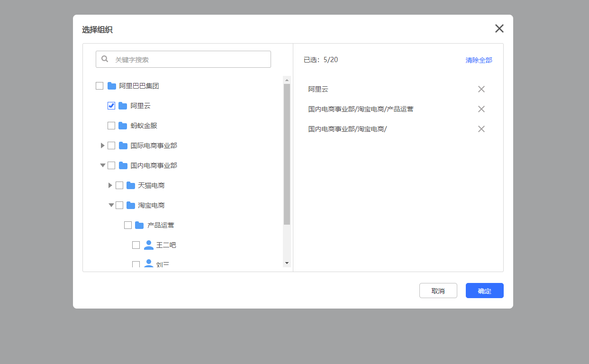The width and height of the screenshot is (589, 364).
Task: Uncheck the 阿里云 checkbox
Action: (111, 106)
